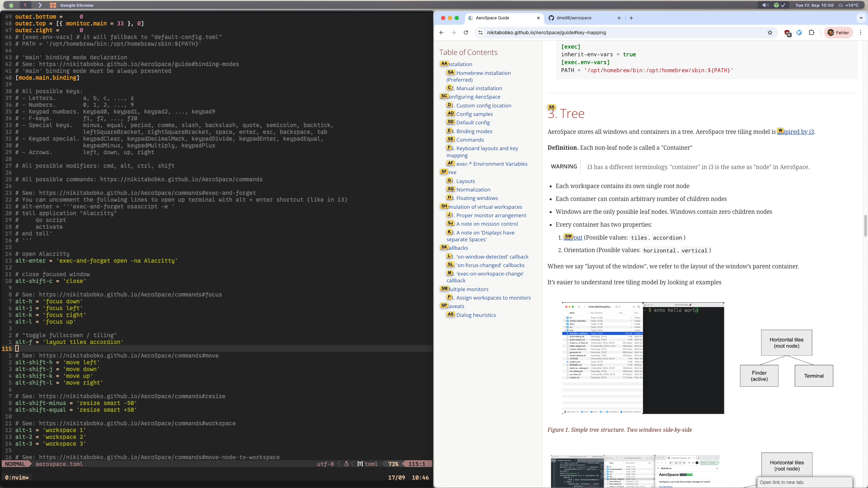
Task: Open Binding modes contents link
Action: pos(470,131)
